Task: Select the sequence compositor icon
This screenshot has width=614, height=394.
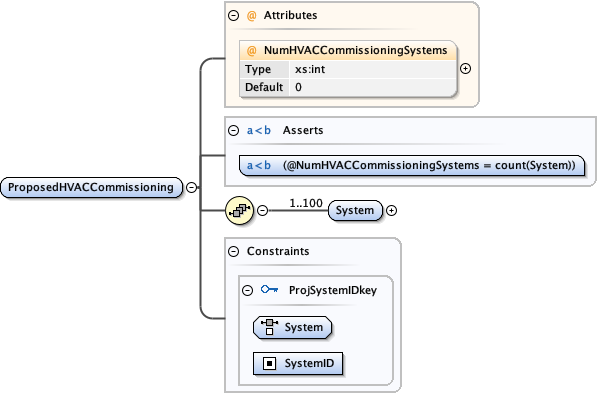Action: 240,210
